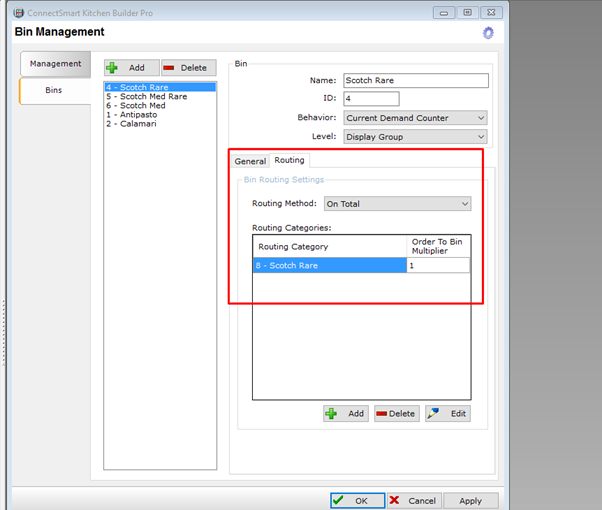The image size is (602, 510).
Task: Select 5 - Scotch Med Rare in list
Action: (x=147, y=97)
